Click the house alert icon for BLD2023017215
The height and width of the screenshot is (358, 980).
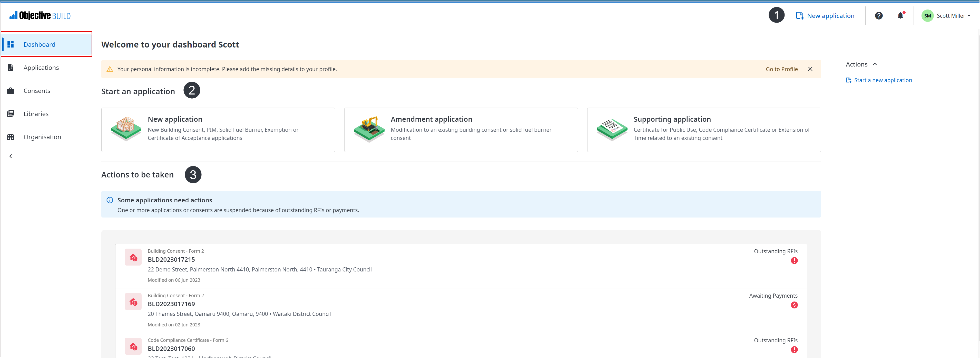point(133,257)
